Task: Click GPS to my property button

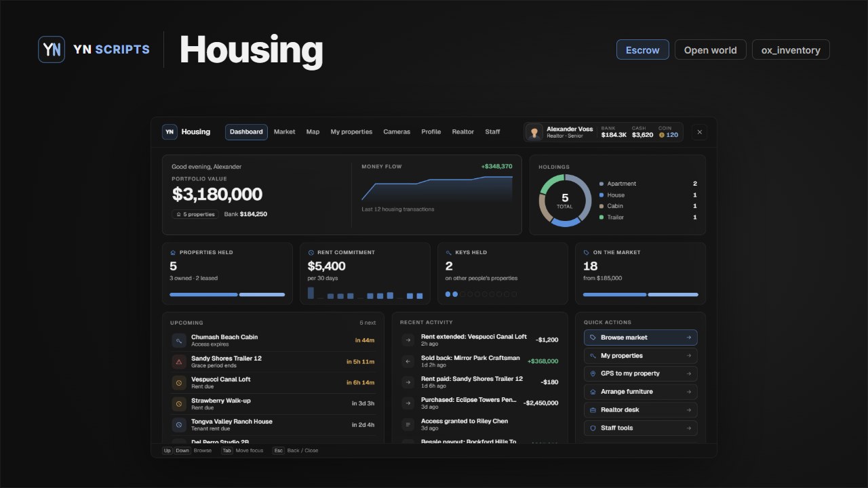Action: pyautogui.click(x=640, y=373)
